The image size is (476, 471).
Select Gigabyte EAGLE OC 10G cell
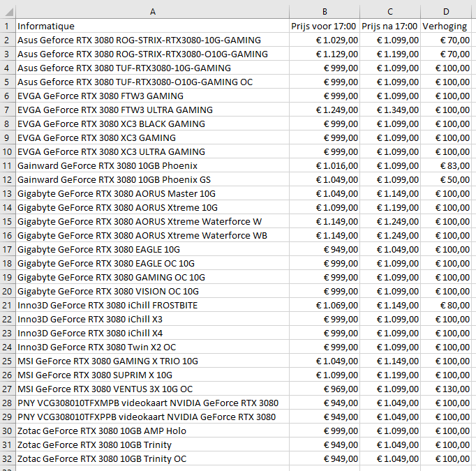pyautogui.click(x=153, y=264)
